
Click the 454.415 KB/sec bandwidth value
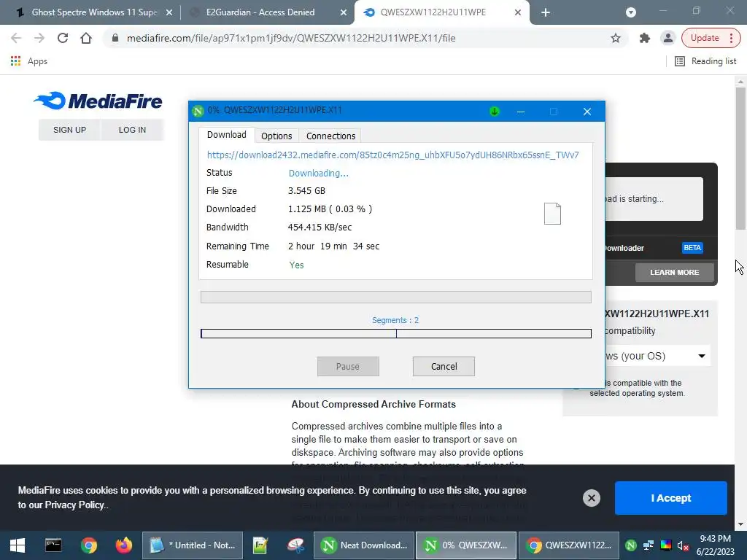(320, 227)
